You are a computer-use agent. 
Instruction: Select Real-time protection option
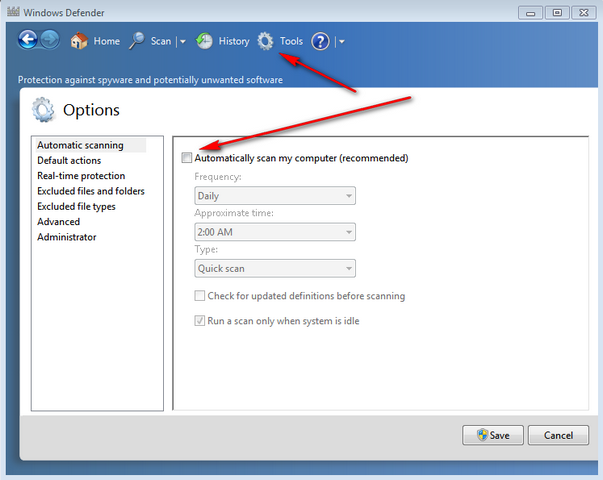[81, 176]
